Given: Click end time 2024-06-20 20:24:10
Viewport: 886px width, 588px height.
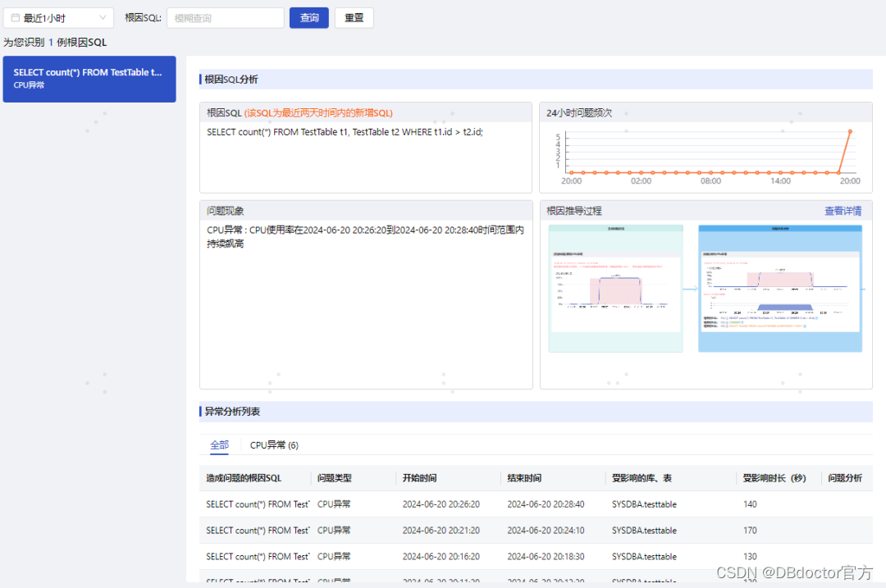Looking at the screenshot, I should [x=546, y=531].
